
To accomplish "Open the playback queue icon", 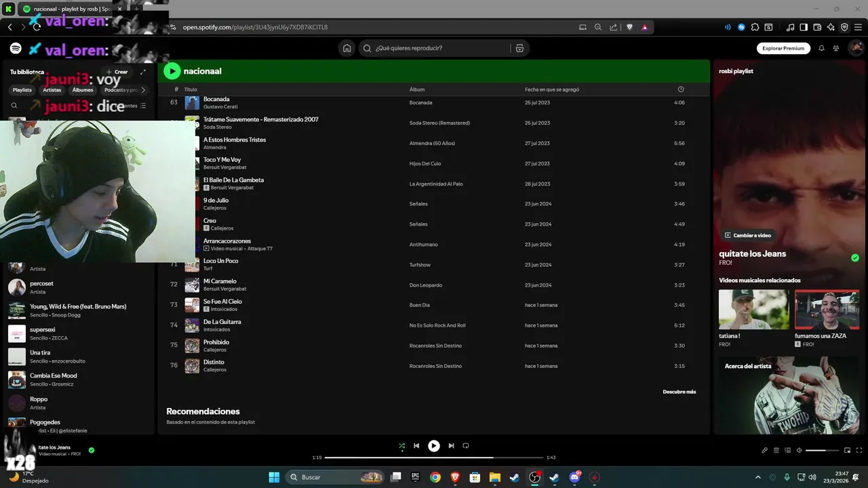I will coord(776,451).
